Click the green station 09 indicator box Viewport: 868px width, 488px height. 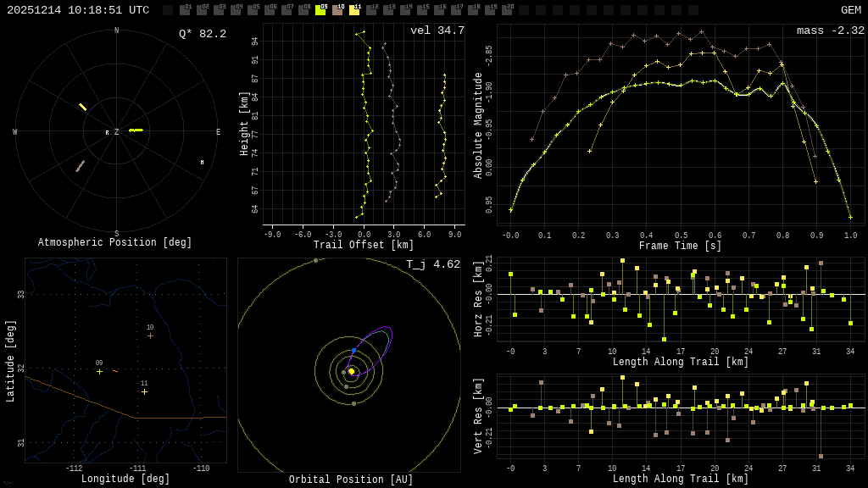click(320, 10)
